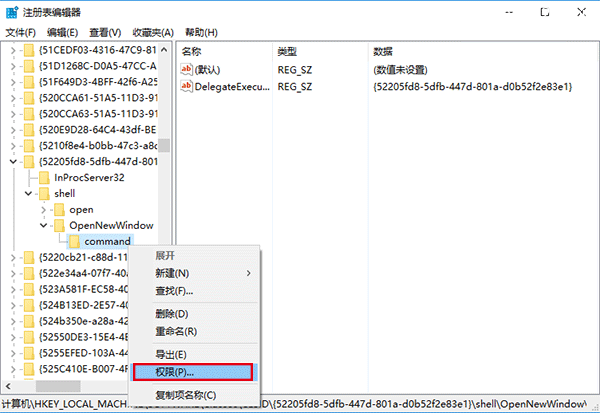
Task: Click folder icon of {524b350e-a28a-42 key
Action: click(x=29, y=321)
